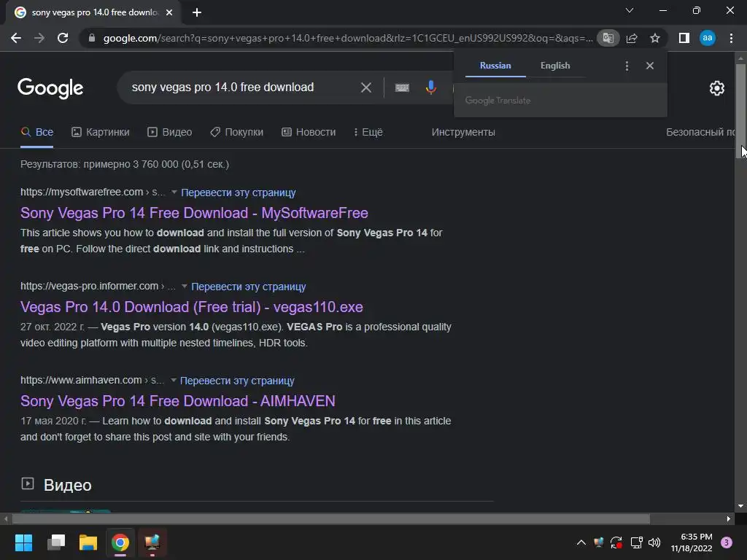Open Sony Vegas Pro 14 MySoftwareFree result

194,213
